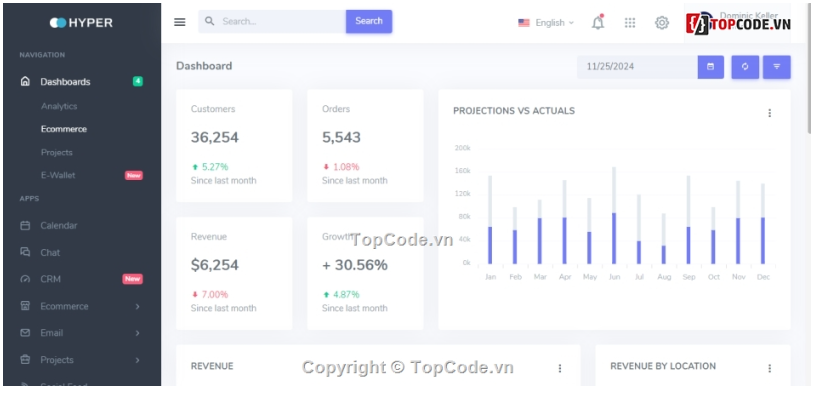This screenshot has height=410, width=817.
Task: Click the Search button
Action: point(369,21)
